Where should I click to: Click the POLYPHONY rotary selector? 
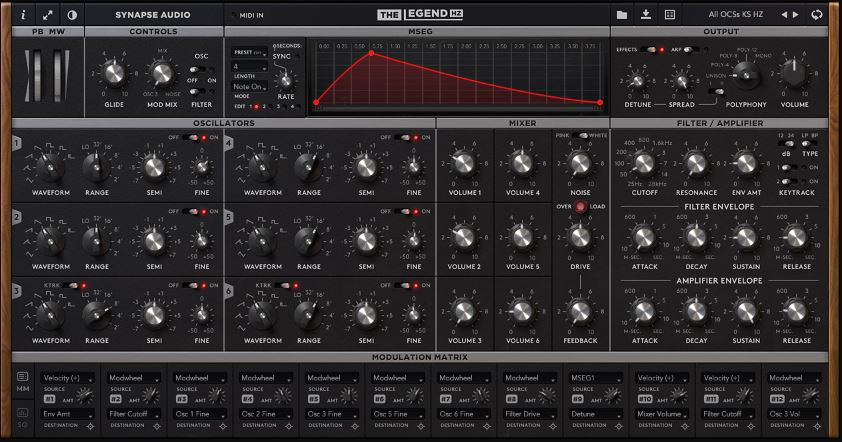click(745, 75)
